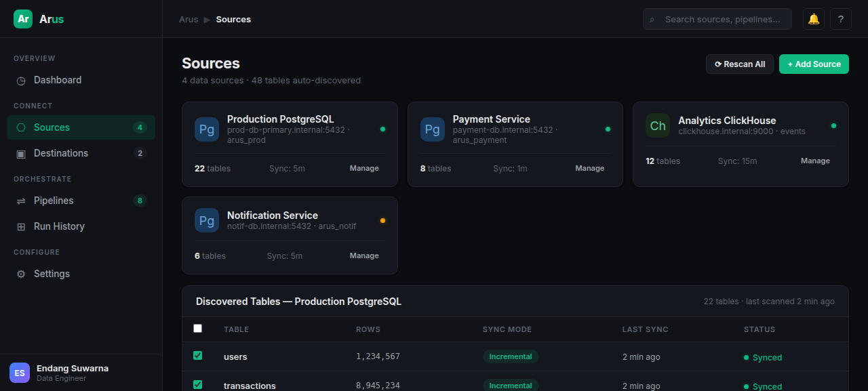The width and height of the screenshot is (868, 391).
Task: Click the ROWS column header
Action: click(x=368, y=329)
